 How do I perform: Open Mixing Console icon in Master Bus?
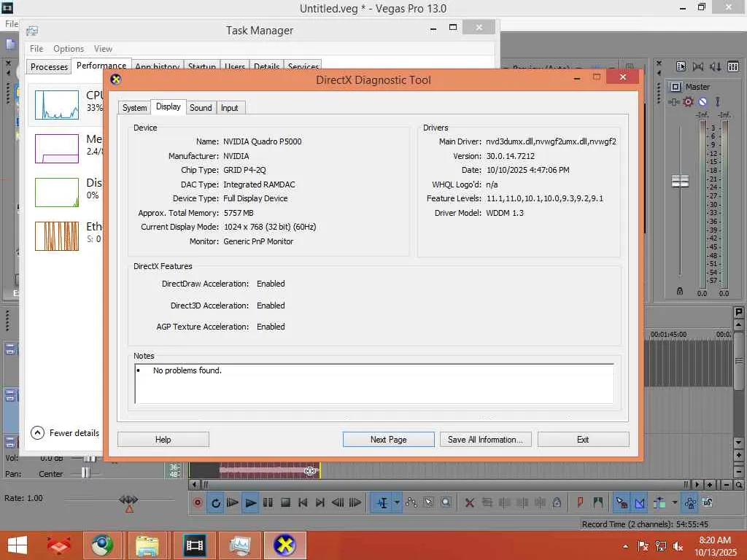[x=733, y=66]
